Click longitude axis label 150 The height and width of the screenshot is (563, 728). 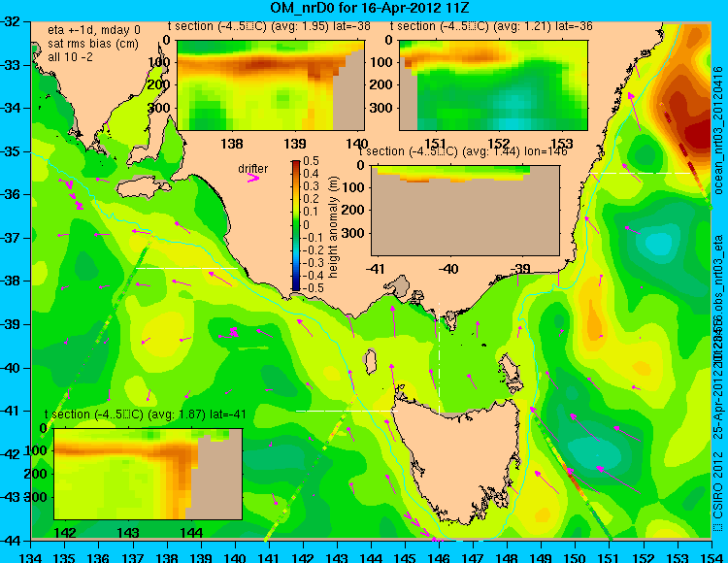point(575,557)
